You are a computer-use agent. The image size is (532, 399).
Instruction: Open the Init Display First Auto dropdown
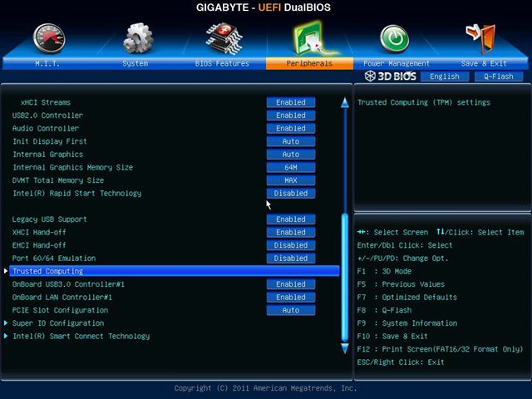[x=290, y=141]
